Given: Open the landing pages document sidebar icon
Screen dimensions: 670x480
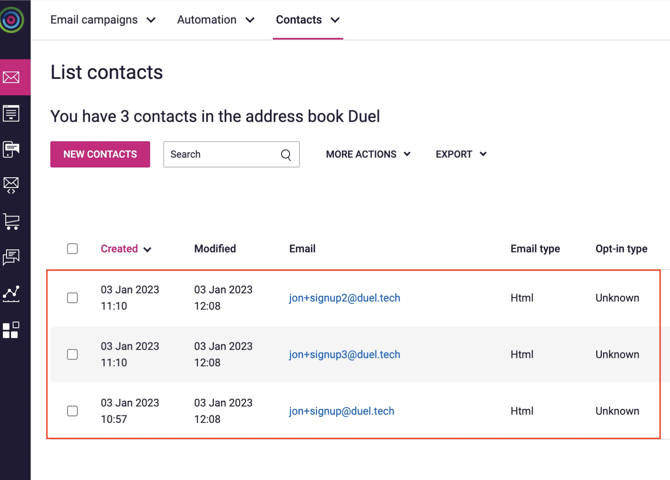Looking at the screenshot, I should [x=12, y=114].
